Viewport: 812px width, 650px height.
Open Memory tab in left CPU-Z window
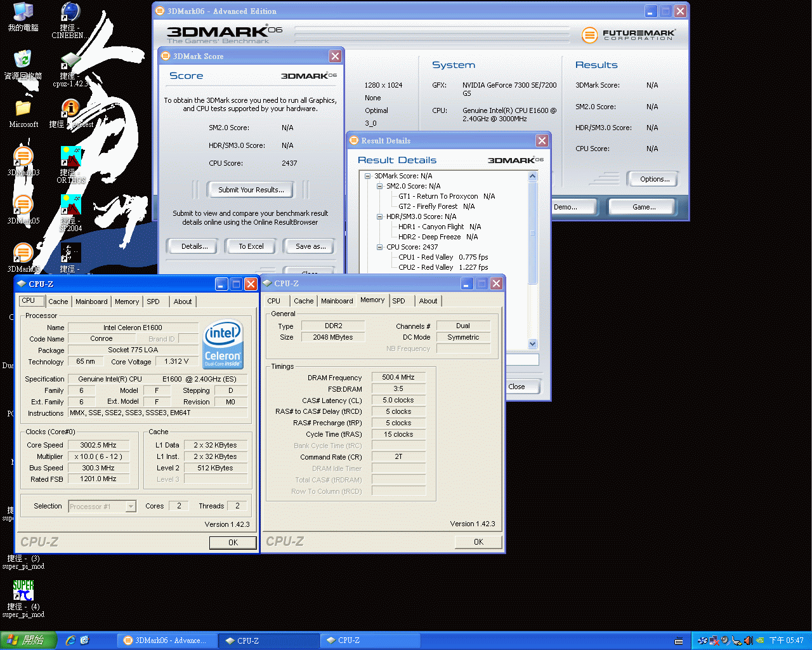[x=127, y=302]
